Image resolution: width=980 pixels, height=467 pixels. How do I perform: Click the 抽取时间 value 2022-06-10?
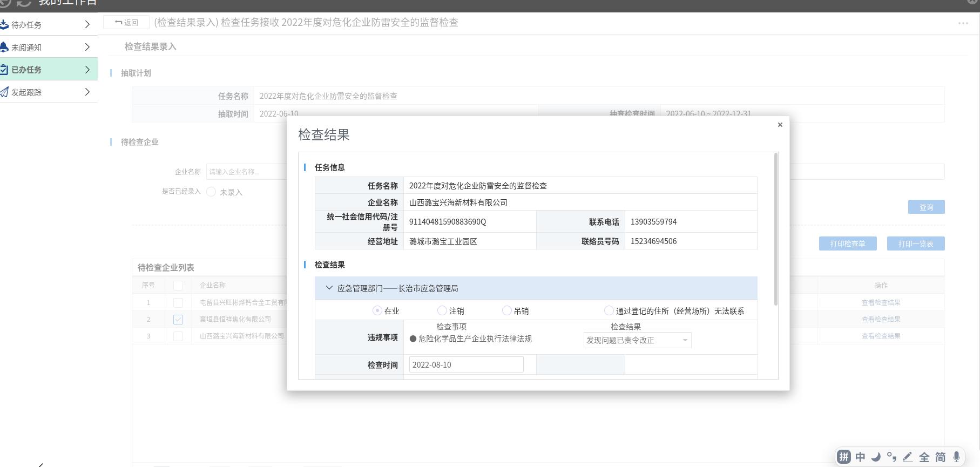click(279, 114)
